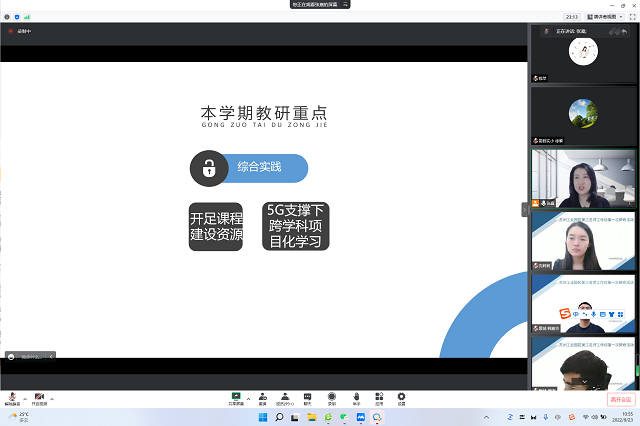
Task: Open the Apps grid icon
Action: (x=379, y=399)
